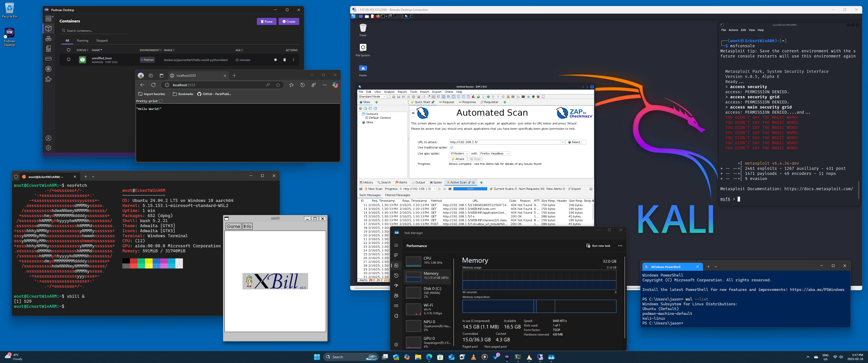
Task: Switch to the Alerts tab in ZAP
Action: point(402,182)
